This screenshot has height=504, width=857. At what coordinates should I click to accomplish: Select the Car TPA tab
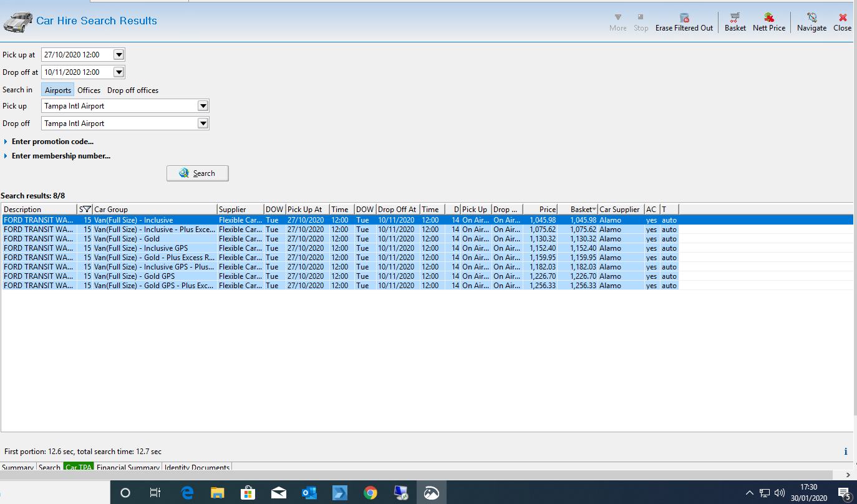(79, 467)
